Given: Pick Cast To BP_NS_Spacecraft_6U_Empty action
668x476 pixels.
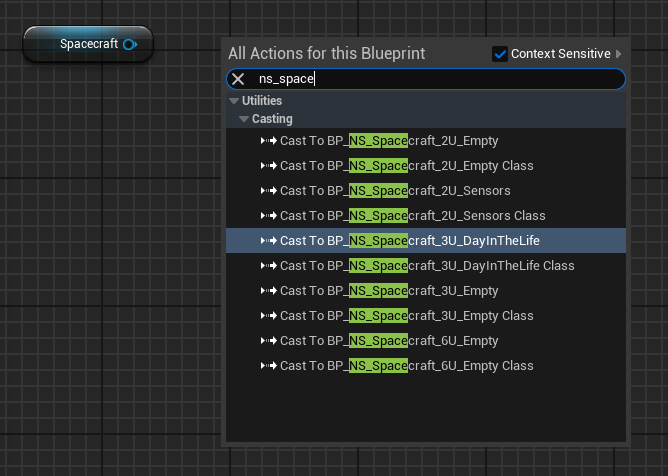Looking at the screenshot, I should [389, 340].
